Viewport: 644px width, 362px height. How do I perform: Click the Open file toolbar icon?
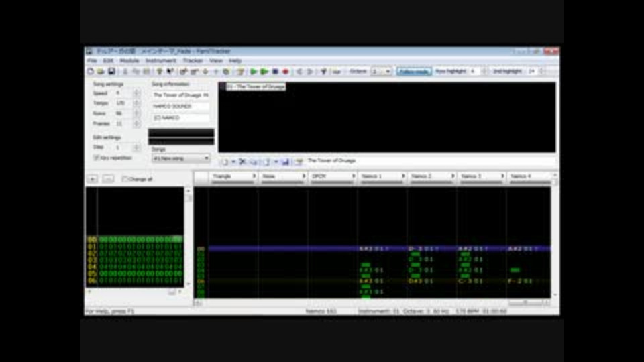click(101, 72)
